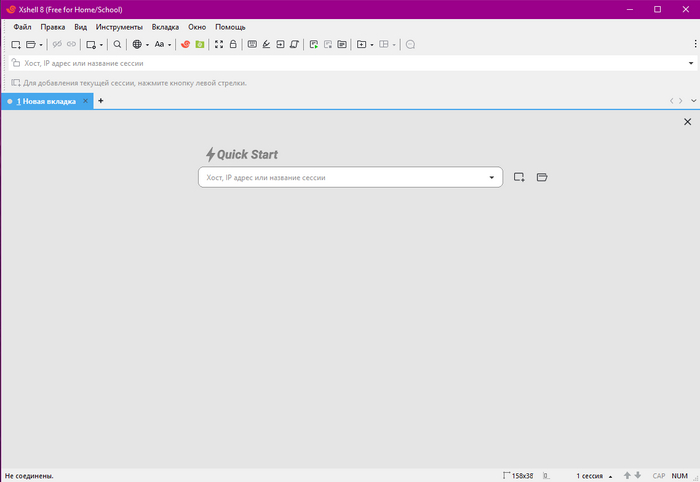The width and height of the screenshot is (700, 482).
Task: Click the on-screen keyboard toolbar icon
Action: [252, 45]
